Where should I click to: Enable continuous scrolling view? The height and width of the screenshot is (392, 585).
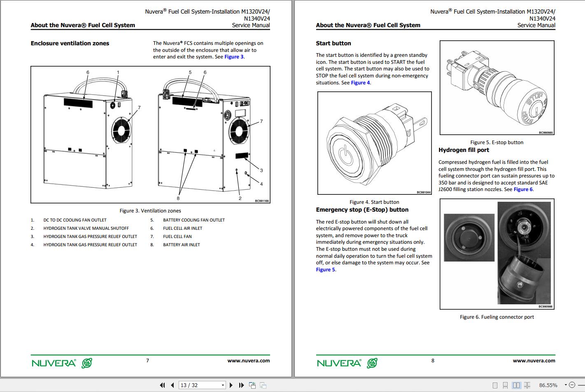pos(505,385)
